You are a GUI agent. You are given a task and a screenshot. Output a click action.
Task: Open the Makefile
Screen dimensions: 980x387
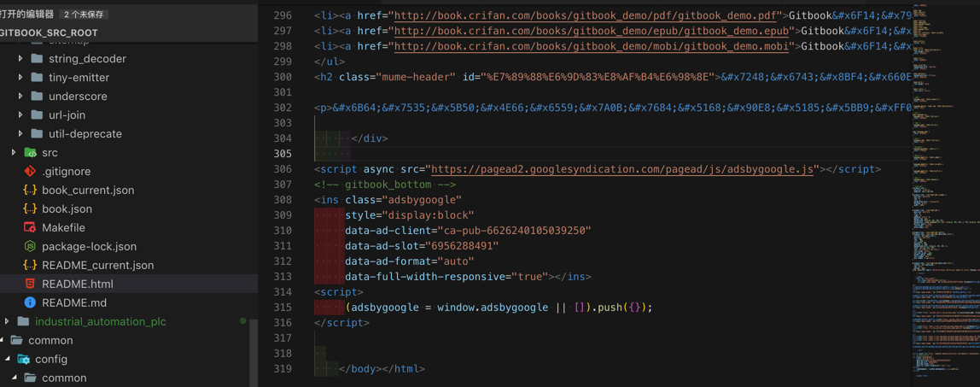pos(64,227)
